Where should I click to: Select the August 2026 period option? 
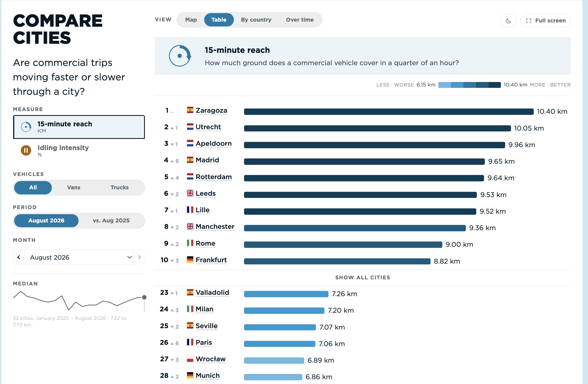point(46,221)
